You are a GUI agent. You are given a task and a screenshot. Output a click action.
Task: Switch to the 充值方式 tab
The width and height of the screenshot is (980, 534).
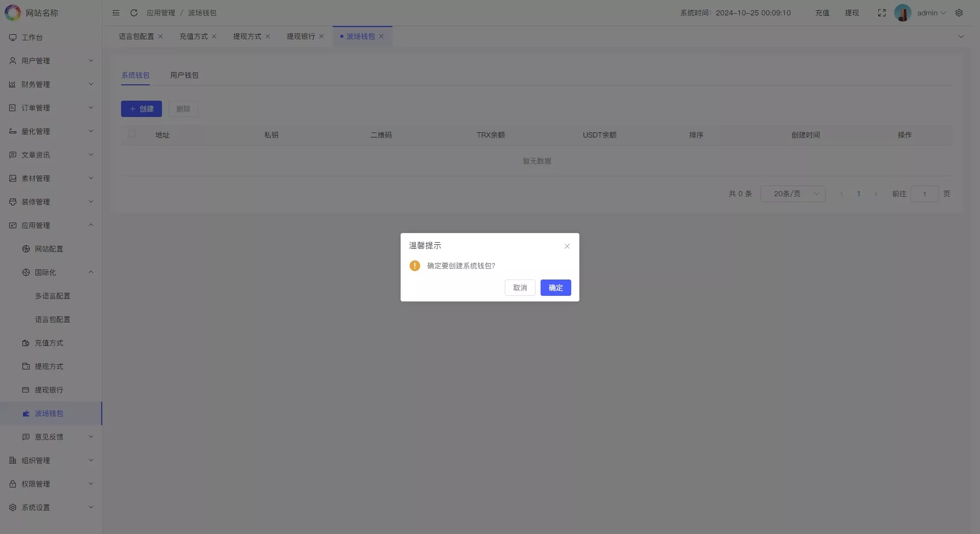point(193,36)
